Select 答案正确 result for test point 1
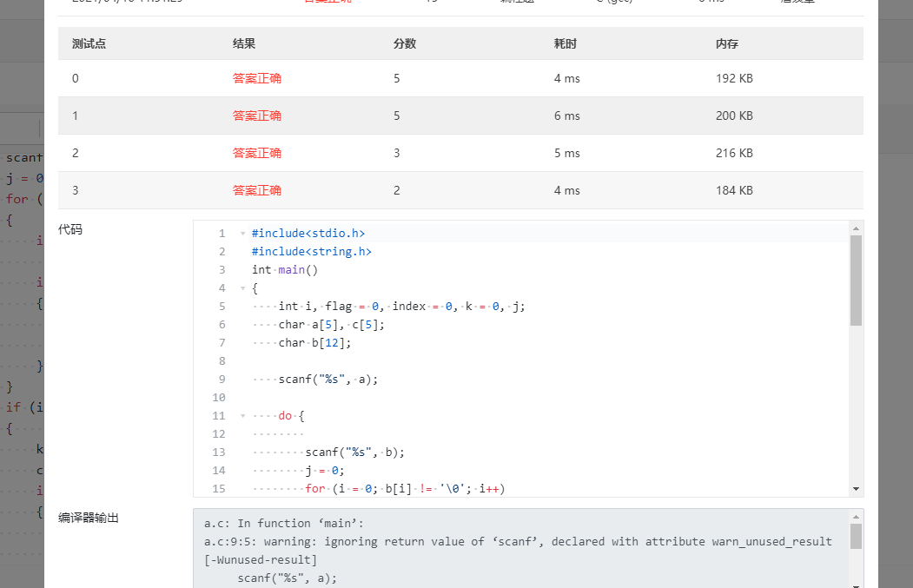Image resolution: width=913 pixels, height=588 pixels. point(257,116)
